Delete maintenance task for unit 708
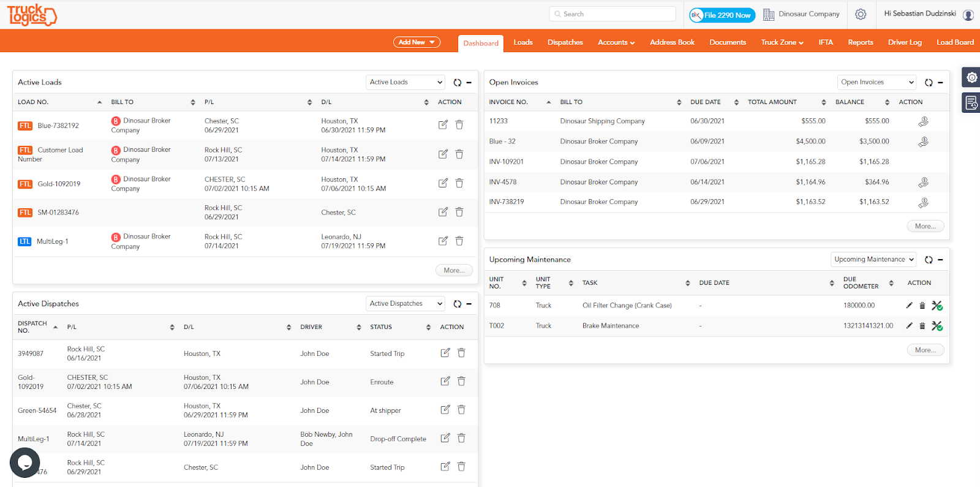Screen dimensions: 980x487 pos(922,305)
